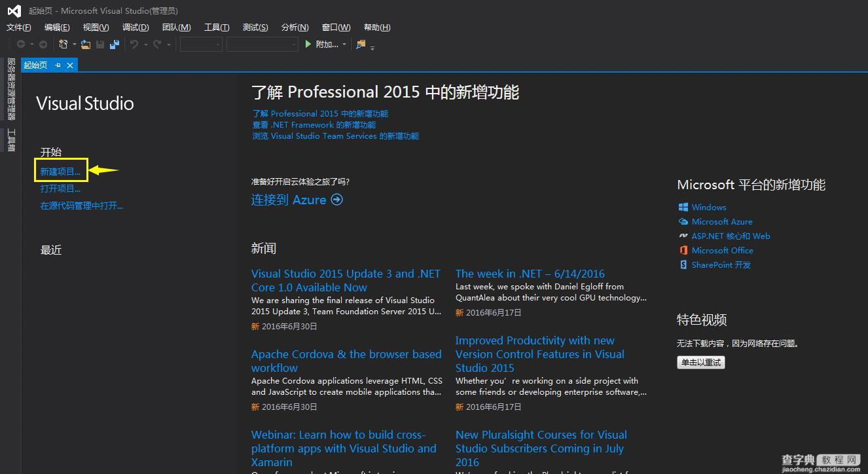This screenshot has height=474, width=868.
Task: Open the solution configurations combo box
Action: point(201,44)
